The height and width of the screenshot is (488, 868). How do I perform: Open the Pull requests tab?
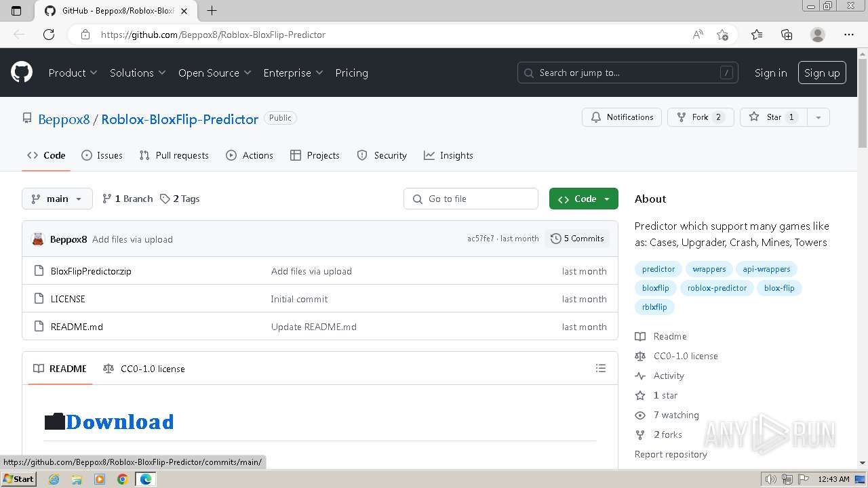[174, 155]
